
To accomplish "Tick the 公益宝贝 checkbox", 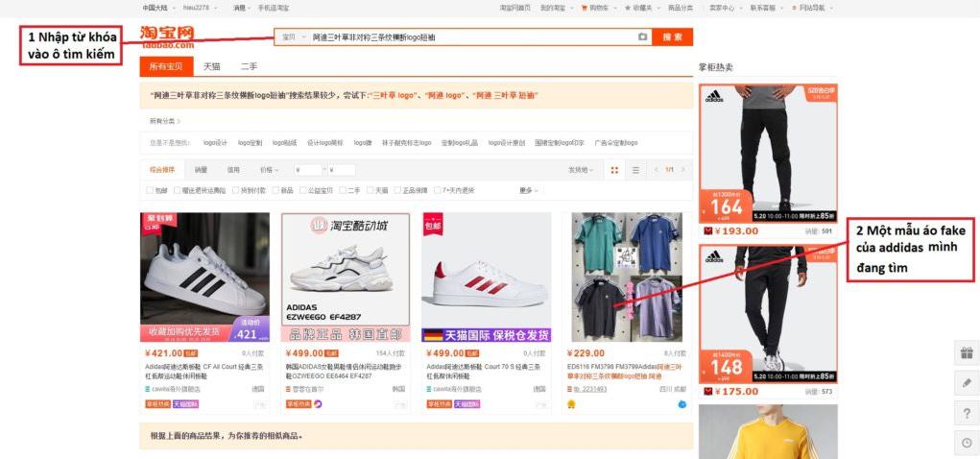I will click(303, 190).
